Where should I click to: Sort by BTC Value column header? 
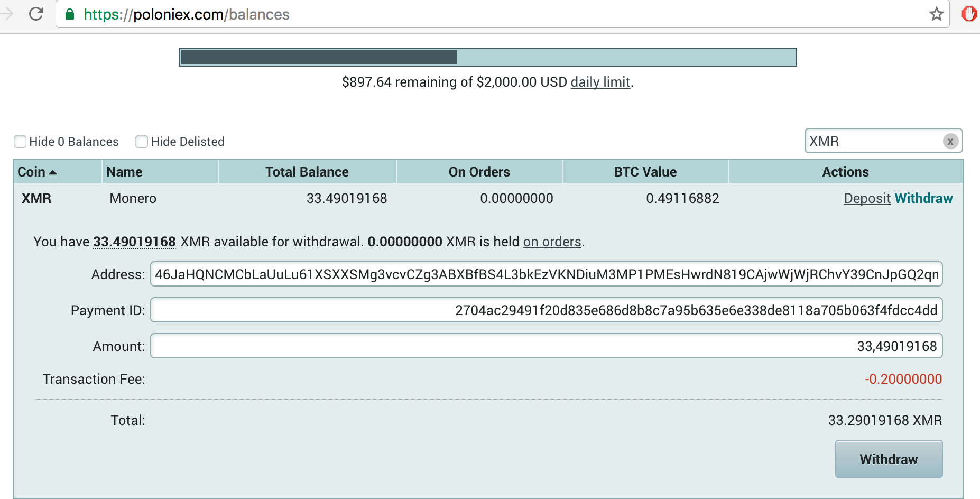pyautogui.click(x=645, y=172)
